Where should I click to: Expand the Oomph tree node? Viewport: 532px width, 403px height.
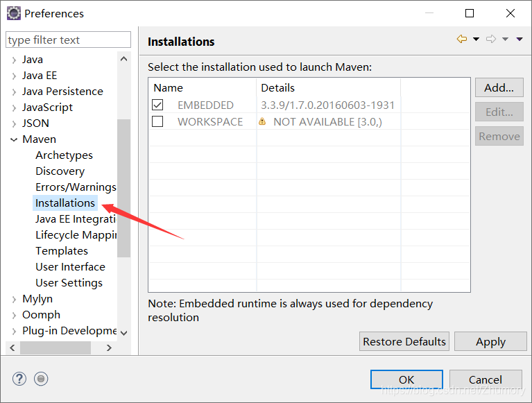tap(14, 315)
